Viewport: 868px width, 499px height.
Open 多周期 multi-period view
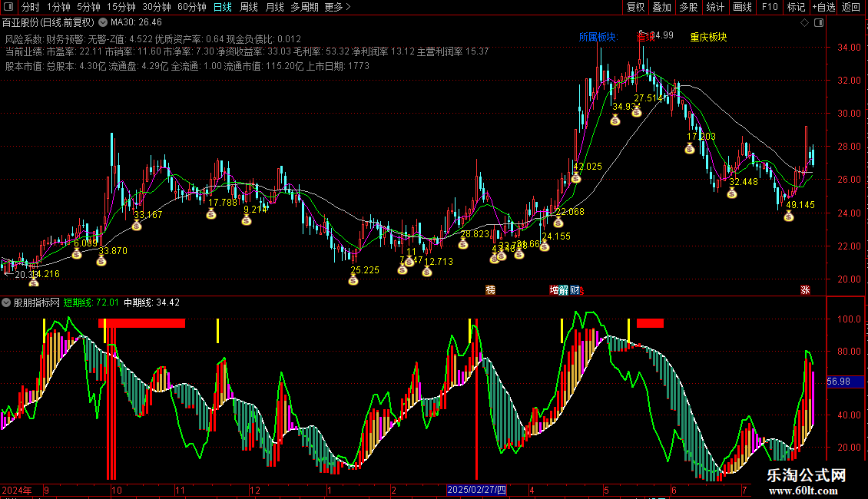click(x=304, y=7)
